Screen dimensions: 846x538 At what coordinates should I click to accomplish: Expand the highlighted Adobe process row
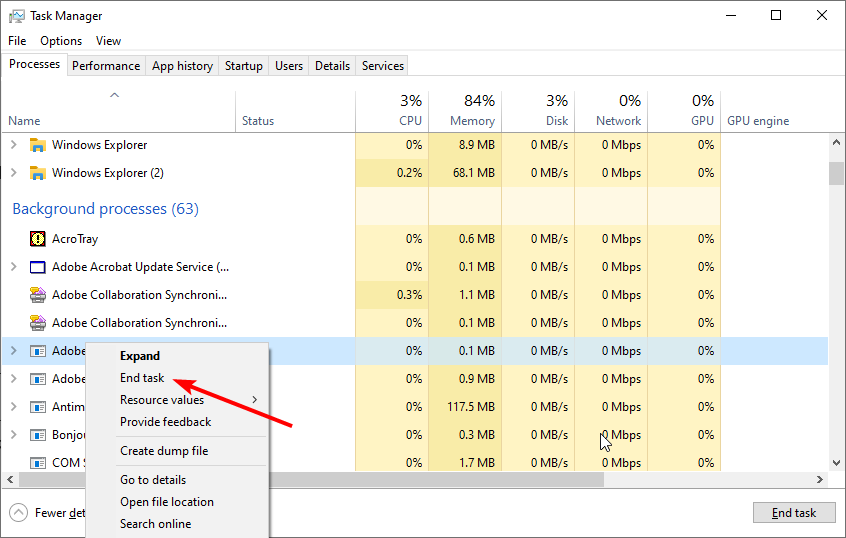13,351
